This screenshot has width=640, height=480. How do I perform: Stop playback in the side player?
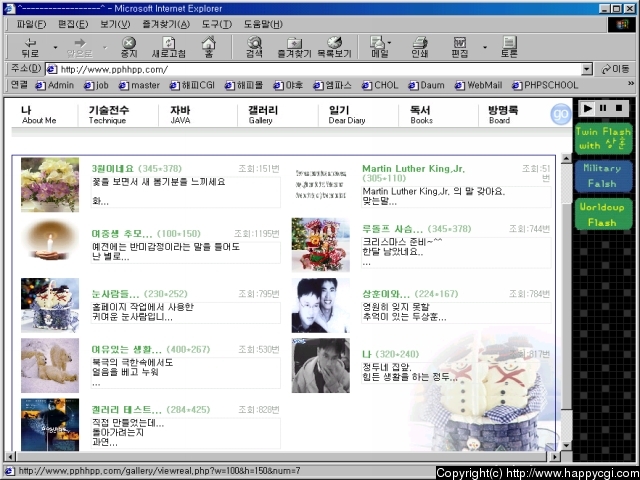[x=619, y=108]
